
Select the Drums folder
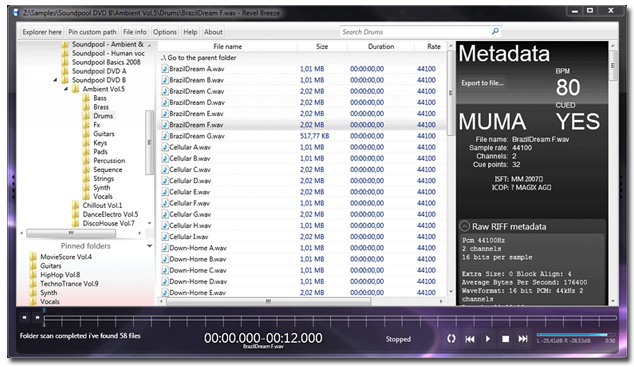pos(103,116)
